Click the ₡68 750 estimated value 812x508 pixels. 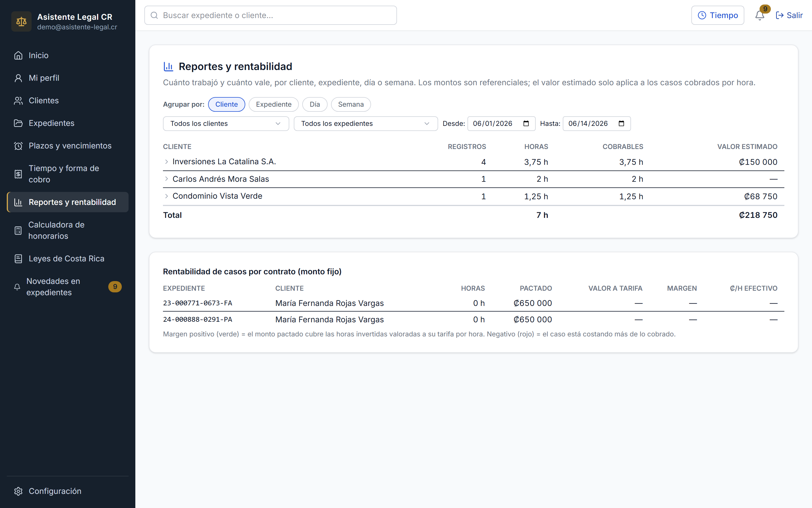pos(761,196)
